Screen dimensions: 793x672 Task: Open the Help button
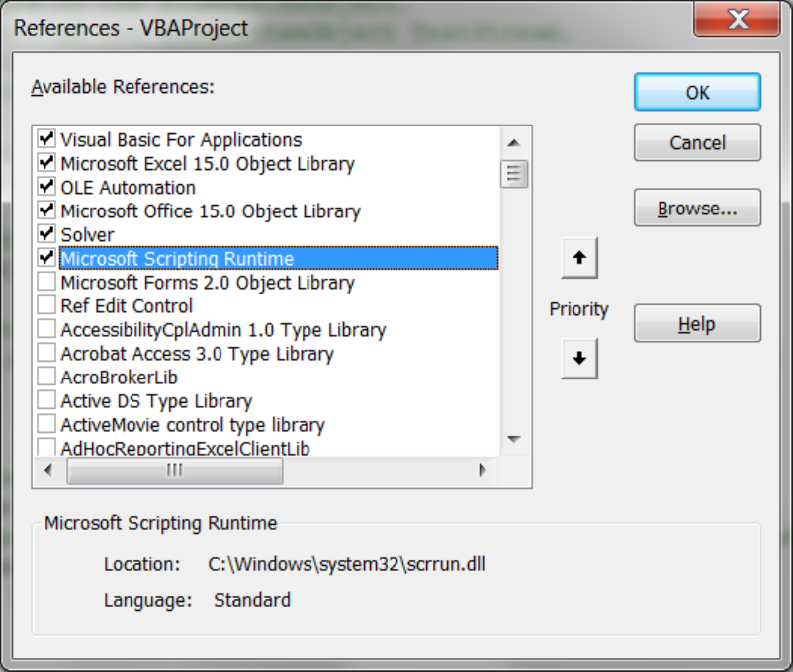pos(697,323)
